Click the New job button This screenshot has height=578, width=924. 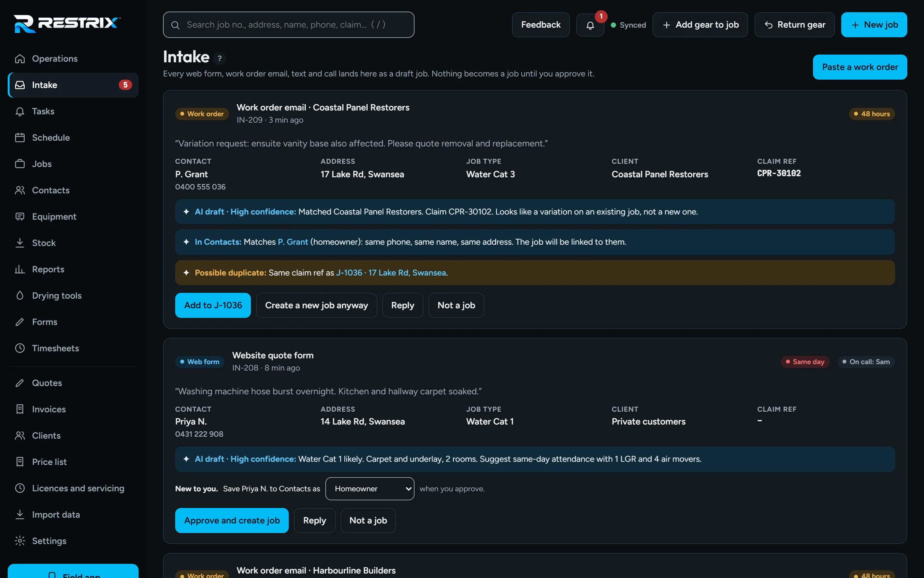tap(874, 25)
